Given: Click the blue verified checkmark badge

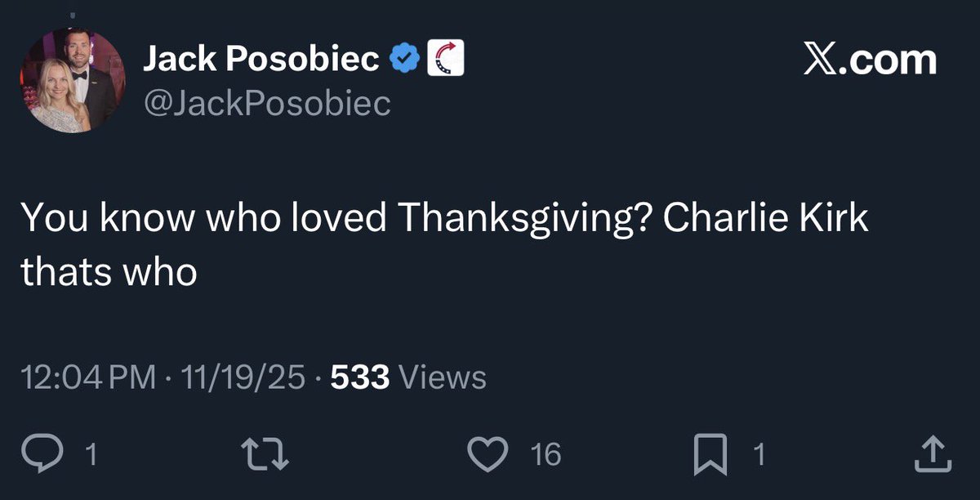Looking at the screenshot, I should (404, 59).
